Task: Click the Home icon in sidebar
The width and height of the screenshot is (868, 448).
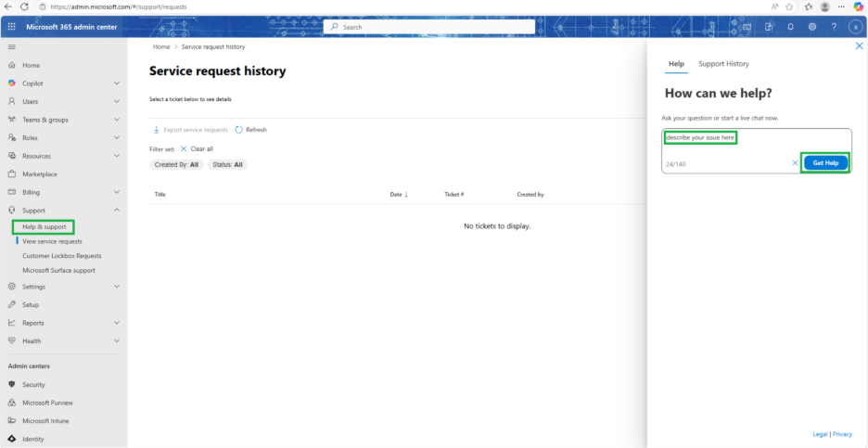Action: point(12,65)
